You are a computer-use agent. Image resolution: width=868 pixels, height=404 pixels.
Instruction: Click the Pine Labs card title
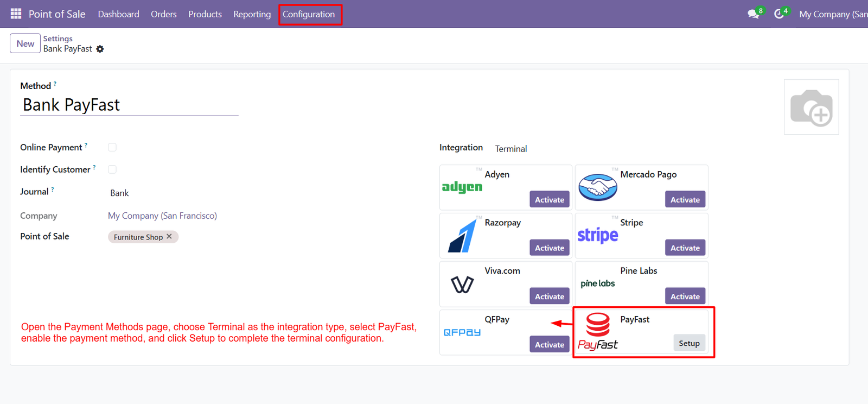pos(639,270)
